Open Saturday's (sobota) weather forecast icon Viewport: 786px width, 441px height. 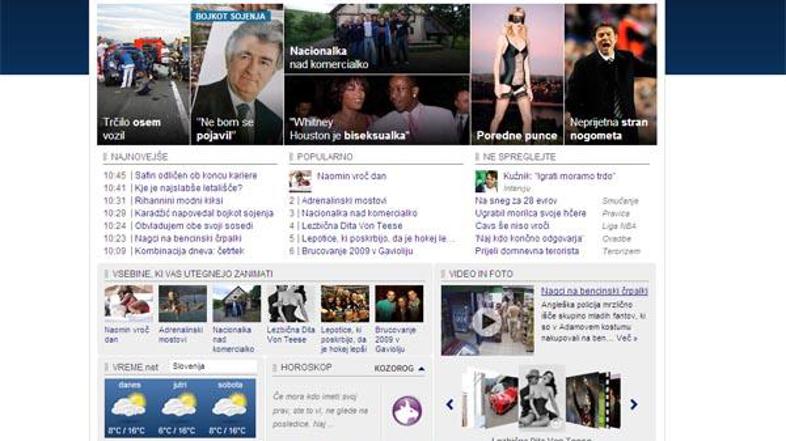pos(230,405)
